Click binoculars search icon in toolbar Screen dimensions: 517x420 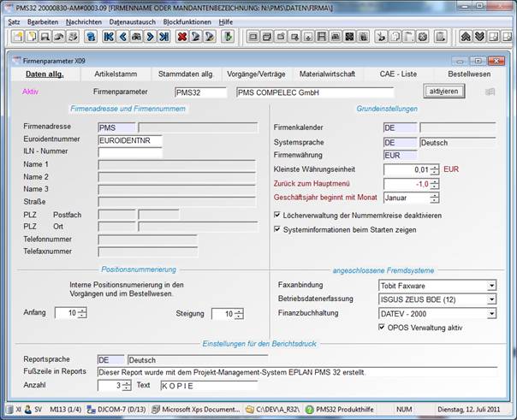(136, 37)
